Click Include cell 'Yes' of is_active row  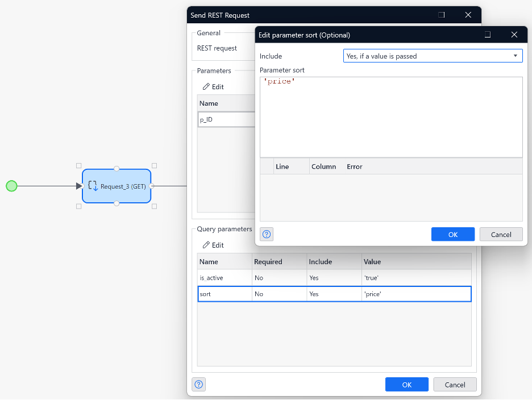tap(334, 278)
